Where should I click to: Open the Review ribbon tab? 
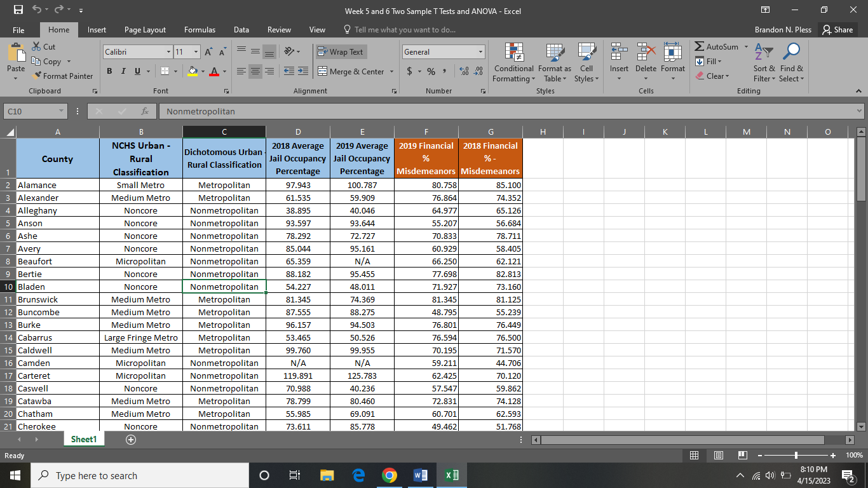[x=279, y=29]
